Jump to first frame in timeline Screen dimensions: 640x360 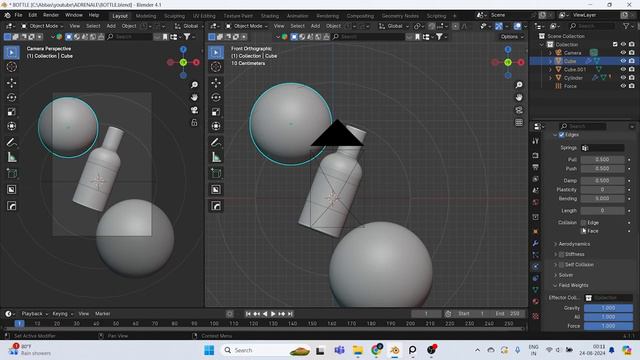[x=248, y=314]
